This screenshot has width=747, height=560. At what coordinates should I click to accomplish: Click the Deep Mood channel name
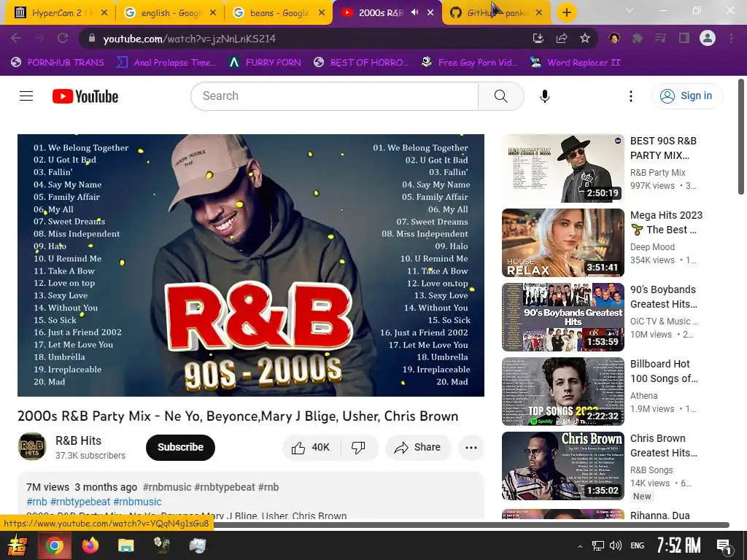tap(652, 246)
